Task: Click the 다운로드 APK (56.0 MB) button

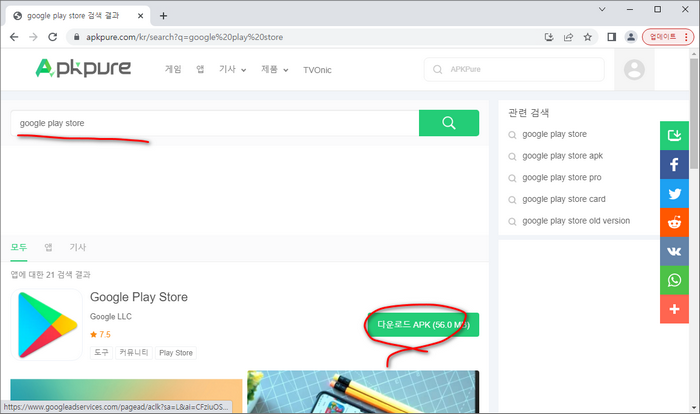Action: click(x=423, y=325)
